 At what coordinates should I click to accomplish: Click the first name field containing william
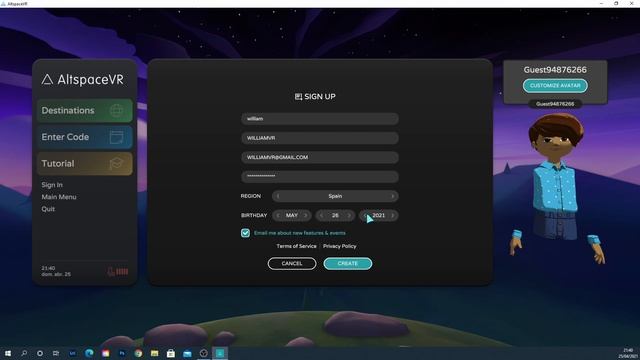click(x=320, y=119)
